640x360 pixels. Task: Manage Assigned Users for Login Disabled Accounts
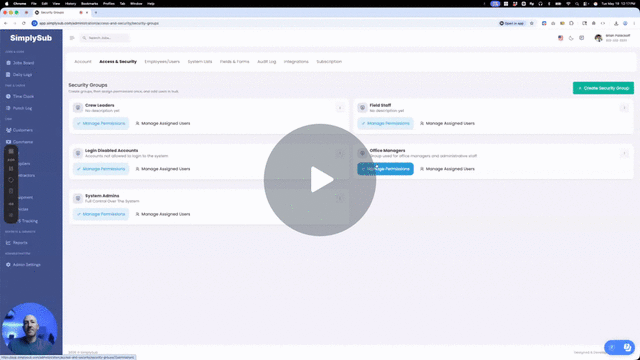click(163, 169)
